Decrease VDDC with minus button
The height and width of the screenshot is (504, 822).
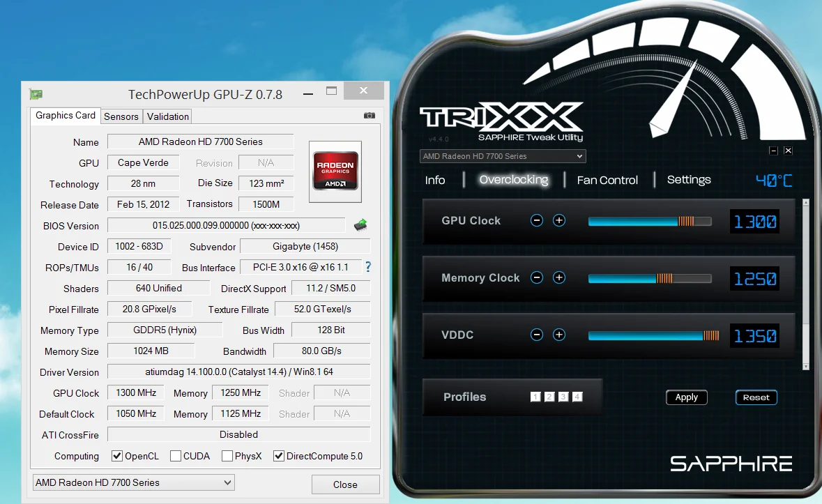coord(537,335)
